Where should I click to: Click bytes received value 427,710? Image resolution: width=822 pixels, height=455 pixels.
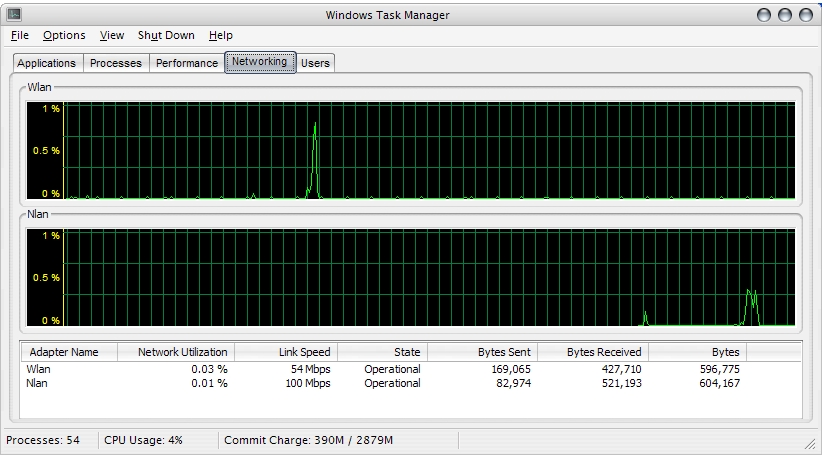(x=622, y=369)
